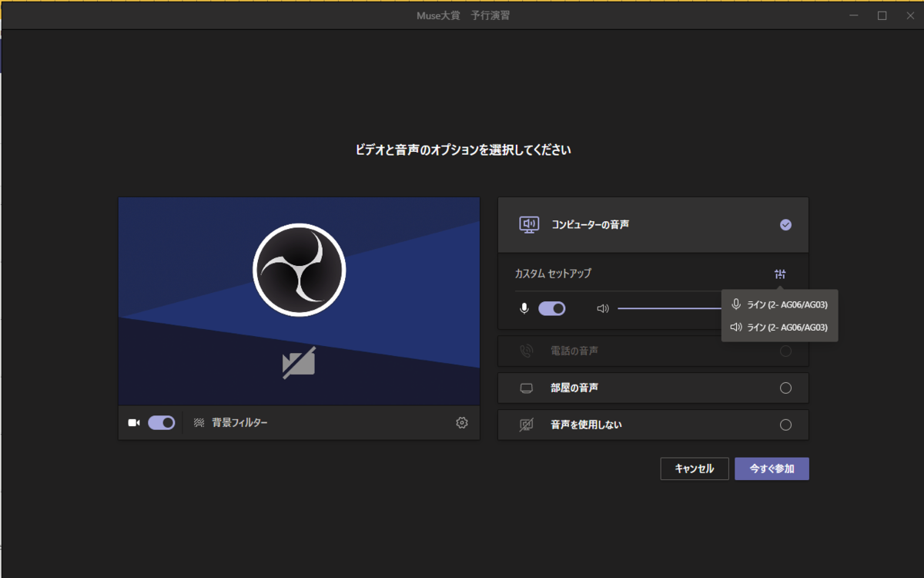
Task: Click the custom setup equalizer icon
Action: 780,274
